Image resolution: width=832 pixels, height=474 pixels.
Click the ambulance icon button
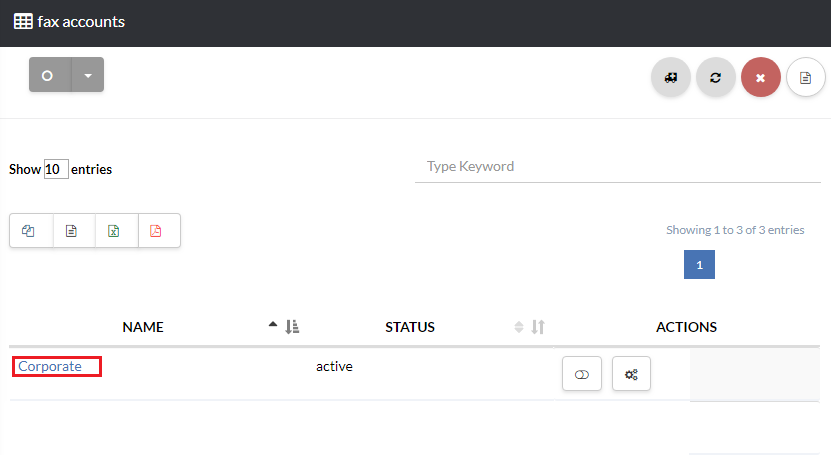(671, 77)
